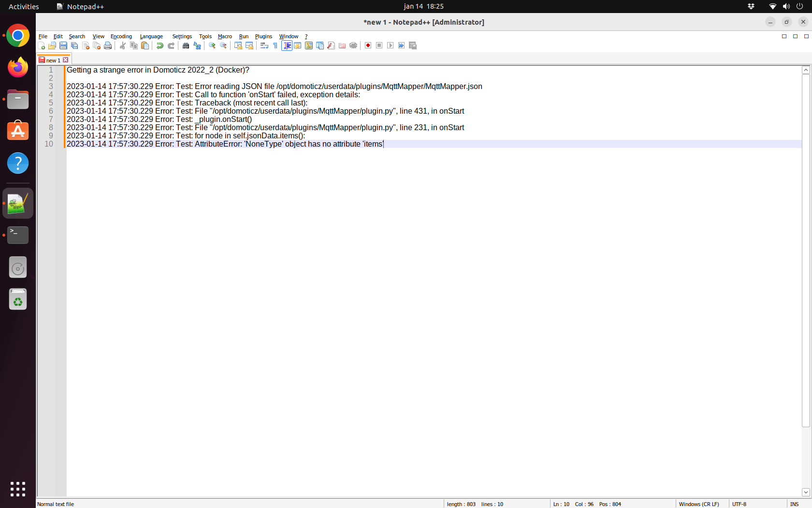Open Find dialog with binoculars icon
The width and height of the screenshot is (812, 508).
[186, 45]
